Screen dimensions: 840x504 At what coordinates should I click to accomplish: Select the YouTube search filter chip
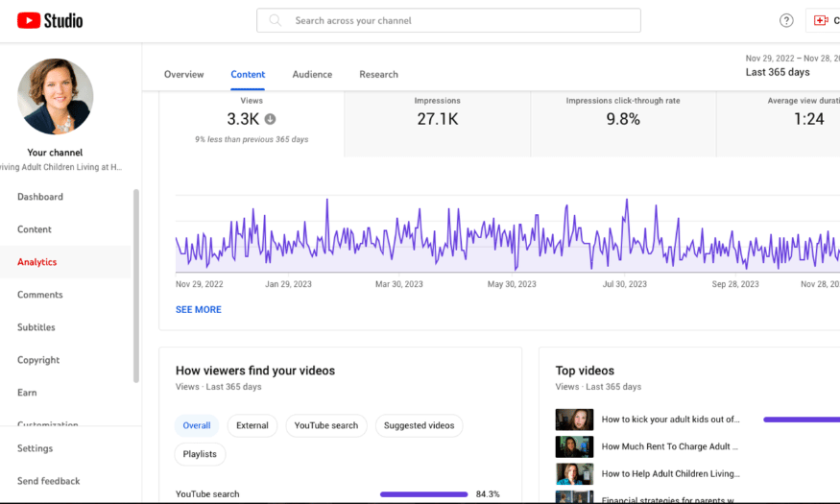point(326,425)
